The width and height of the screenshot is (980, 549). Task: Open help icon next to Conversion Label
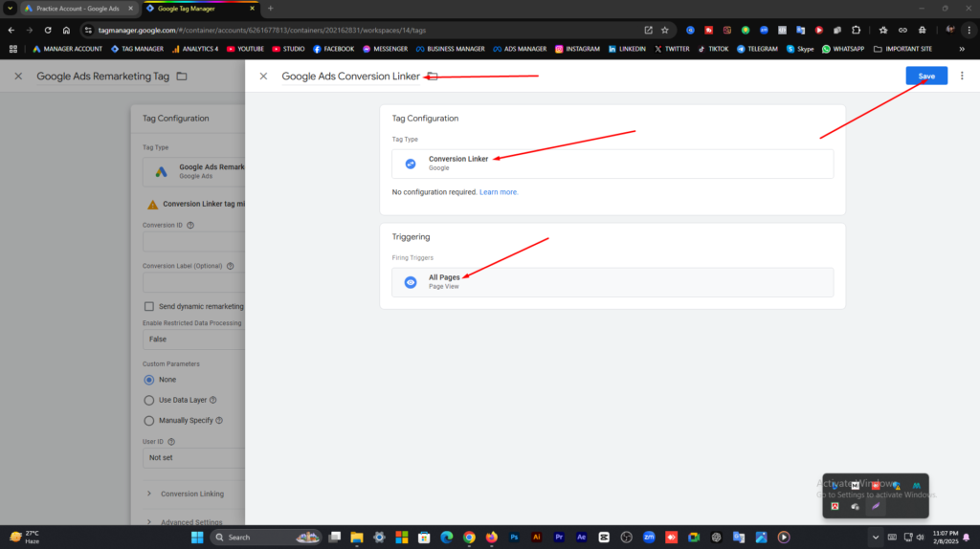click(230, 266)
